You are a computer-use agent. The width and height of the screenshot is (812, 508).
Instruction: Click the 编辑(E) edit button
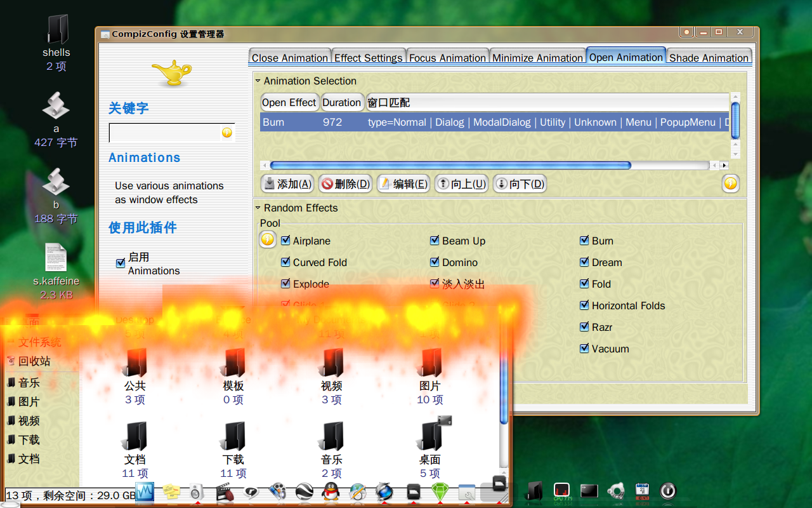pyautogui.click(x=403, y=184)
